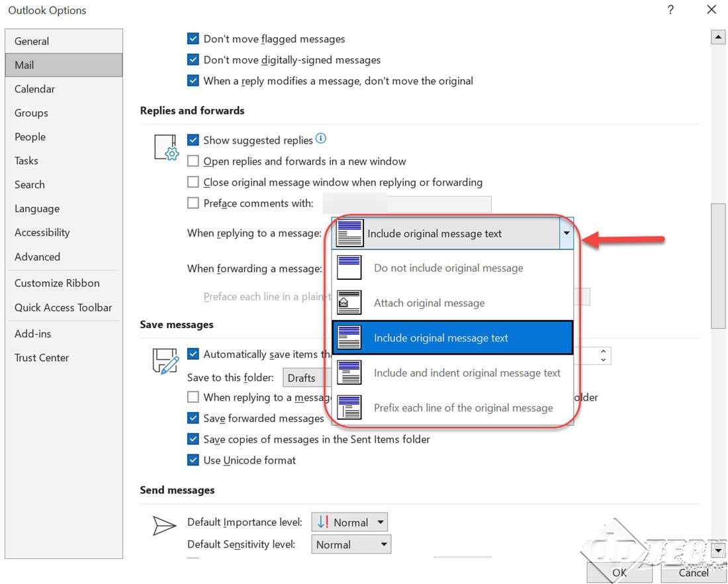The height and width of the screenshot is (584, 728).
Task: Check Close original message window when replying
Action: pyautogui.click(x=193, y=182)
